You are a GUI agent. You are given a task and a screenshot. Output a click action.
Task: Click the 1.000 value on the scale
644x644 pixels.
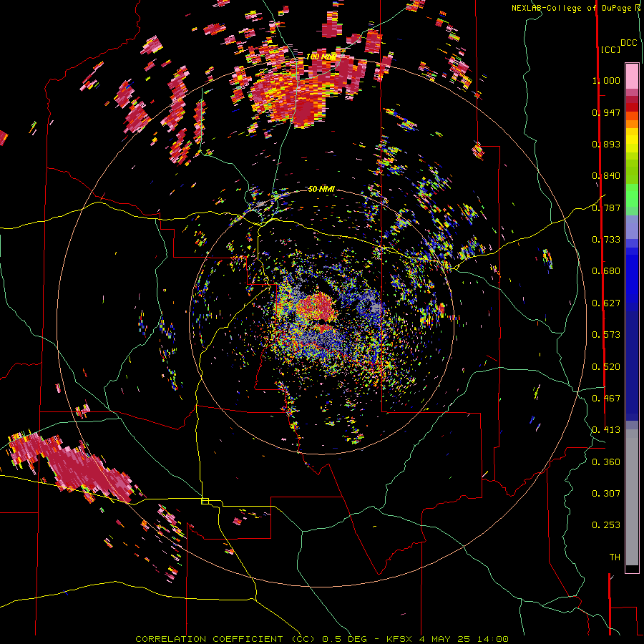click(606, 80)
